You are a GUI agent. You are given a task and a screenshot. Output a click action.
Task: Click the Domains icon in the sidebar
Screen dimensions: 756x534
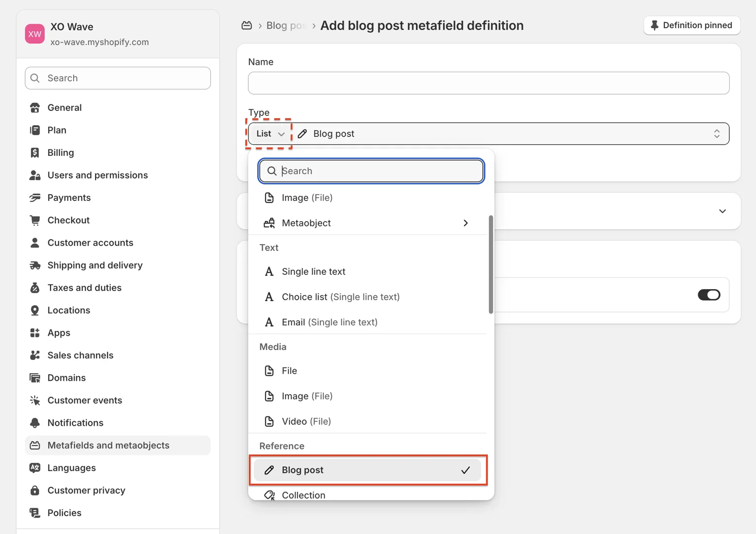click(35, 378)
